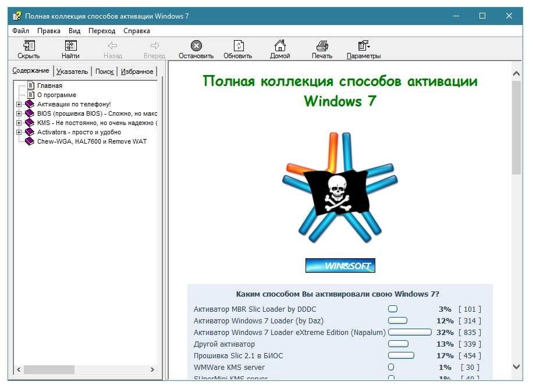This screenshot has height=392, width=533.
Task: Click the book icon beside Activators topic
Action: point(30,132)
